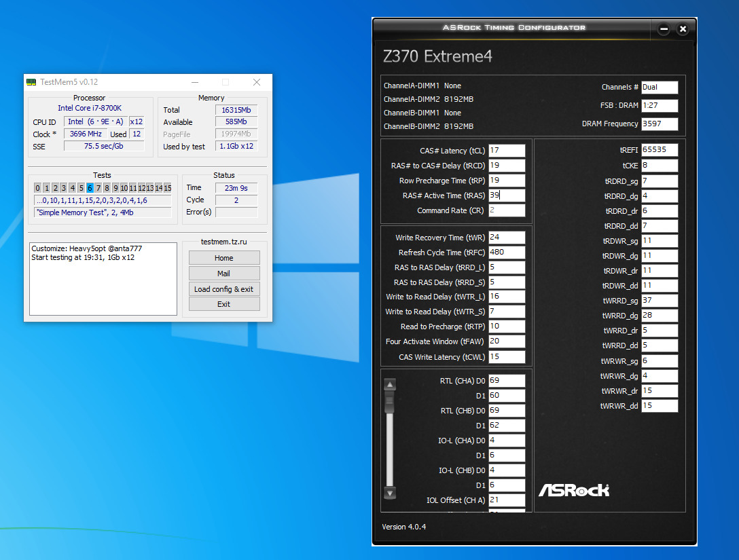
Task: Click the tWRRD_sg value field
Action: click(x=660, y=301)
